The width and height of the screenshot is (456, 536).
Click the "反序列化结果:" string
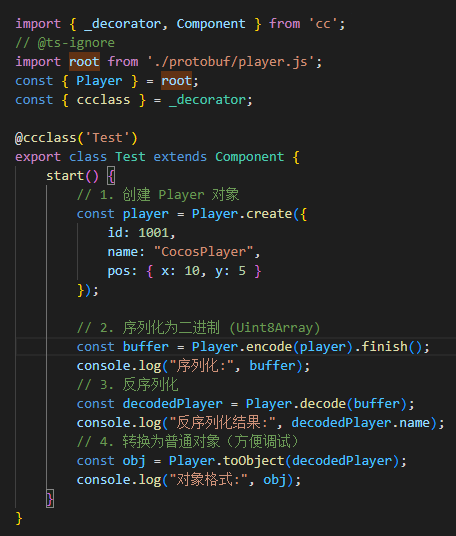[x=223, y=423]
